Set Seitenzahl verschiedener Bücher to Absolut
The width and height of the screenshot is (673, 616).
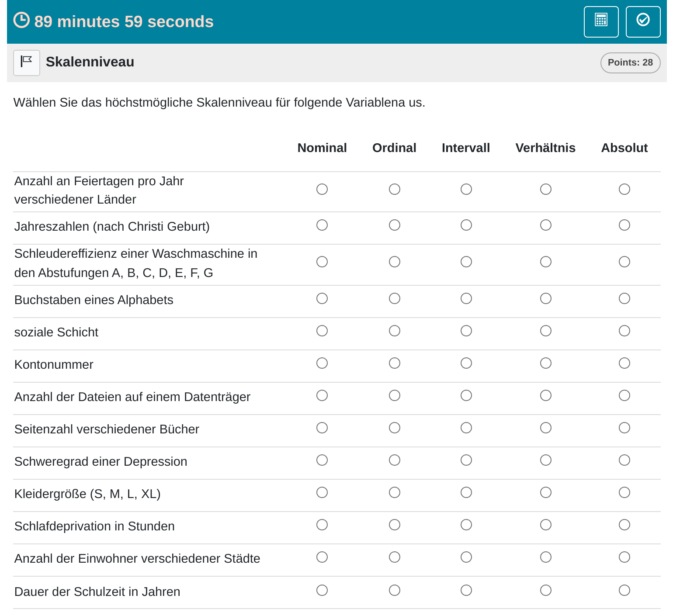point(624,428)
